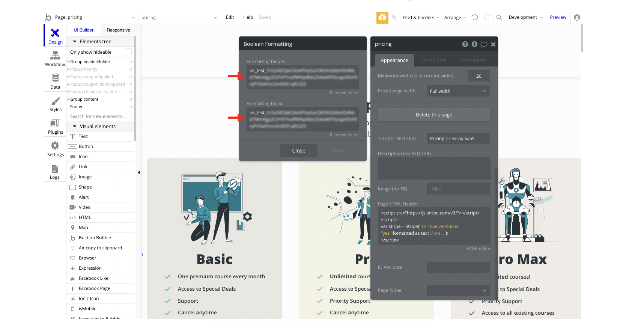644x326 pixels.
Task: Open the user account avatar menu
Action: [x=577, y=17]
